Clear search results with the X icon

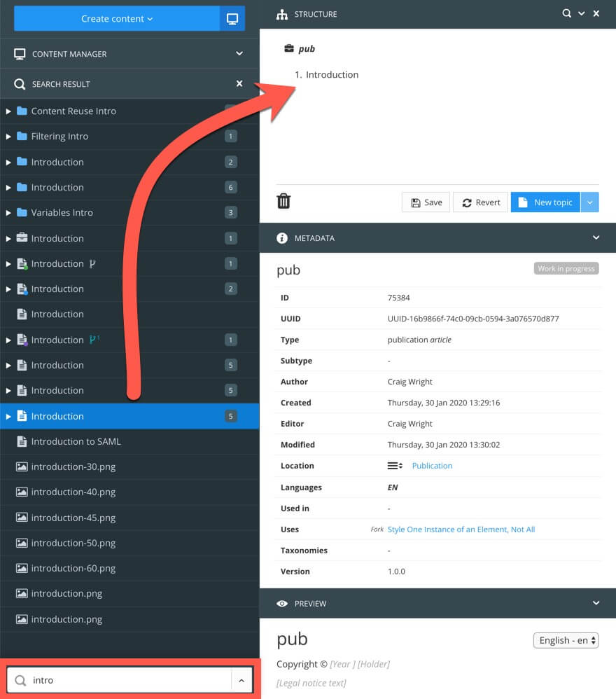[x=239, y=83]
